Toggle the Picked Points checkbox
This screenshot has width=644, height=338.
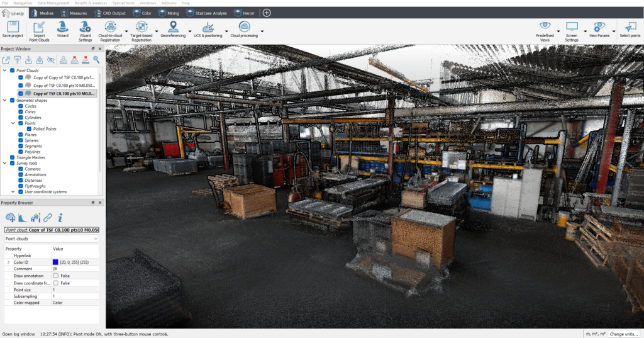tap(29, 128)
